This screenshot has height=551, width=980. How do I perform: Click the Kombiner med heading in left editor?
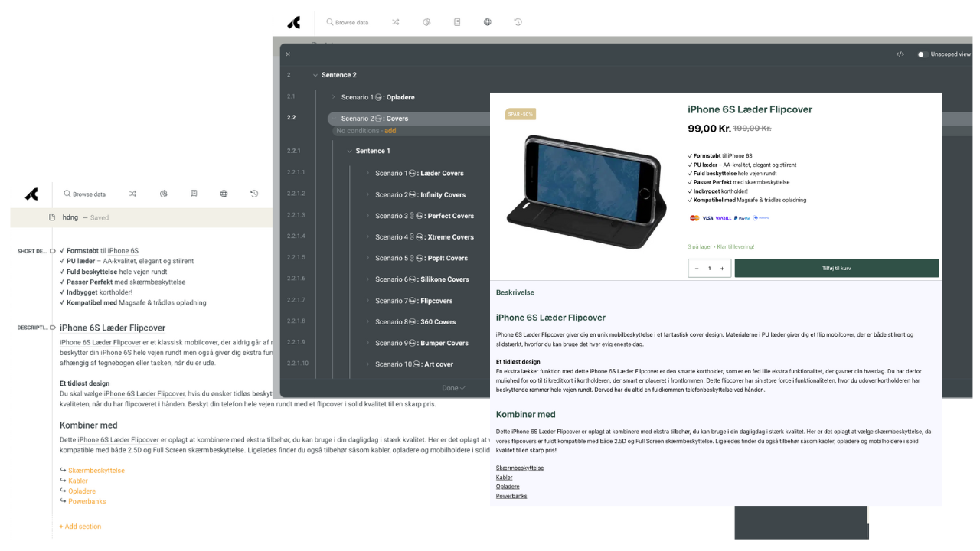pos(89,425)
